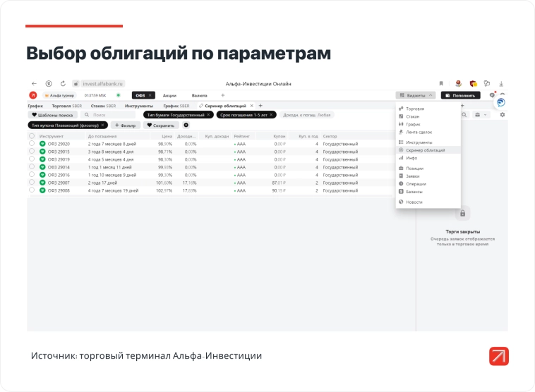Open the Торговля SBER tab
Viewport: 535px width, 392px height.
67,106
